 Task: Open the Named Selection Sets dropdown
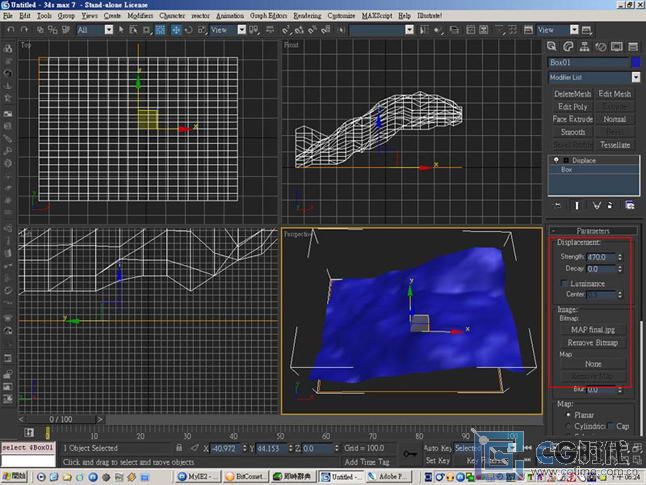[x=409, y=30]
